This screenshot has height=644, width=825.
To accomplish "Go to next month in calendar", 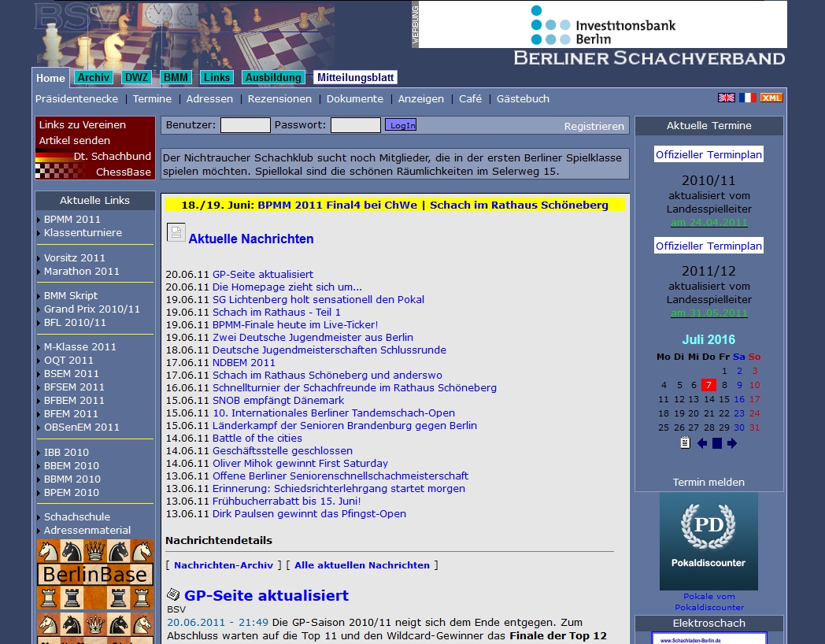I will 732,443.
